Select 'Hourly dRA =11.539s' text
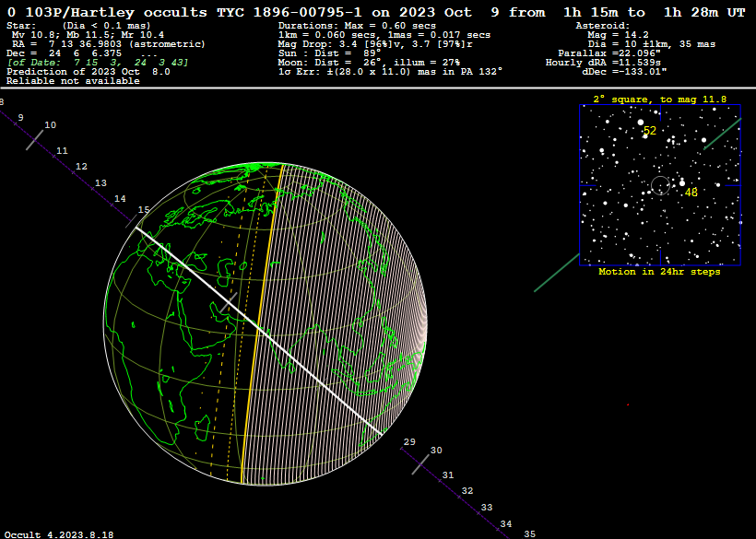Screen dimensions: 756x539 coord(603,62)
